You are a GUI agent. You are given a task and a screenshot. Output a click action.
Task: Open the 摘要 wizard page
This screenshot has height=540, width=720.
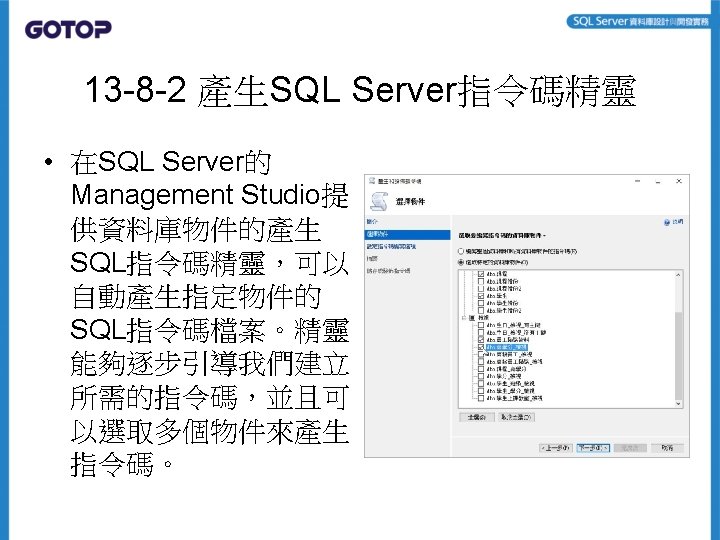click(372, 259)
